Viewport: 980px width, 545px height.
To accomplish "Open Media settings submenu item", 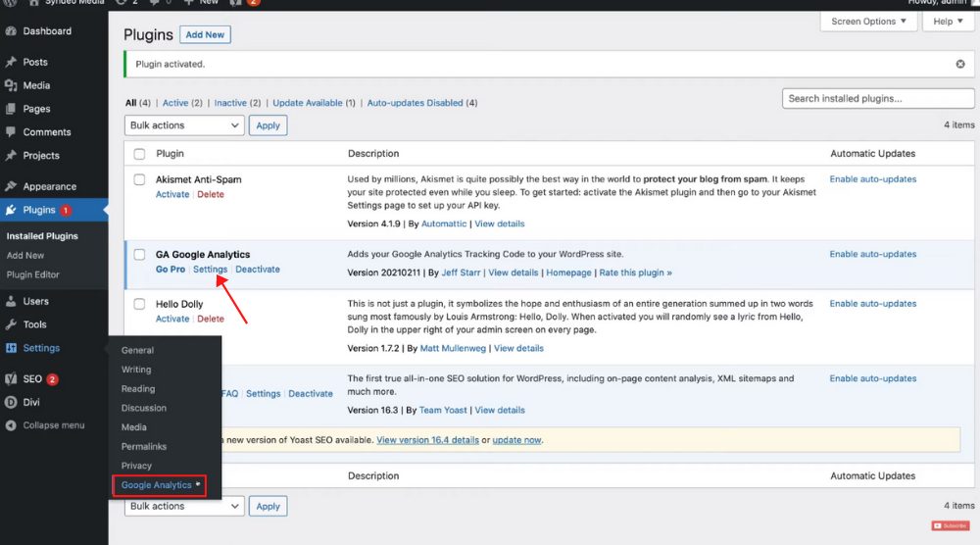I will pos(133,426).
